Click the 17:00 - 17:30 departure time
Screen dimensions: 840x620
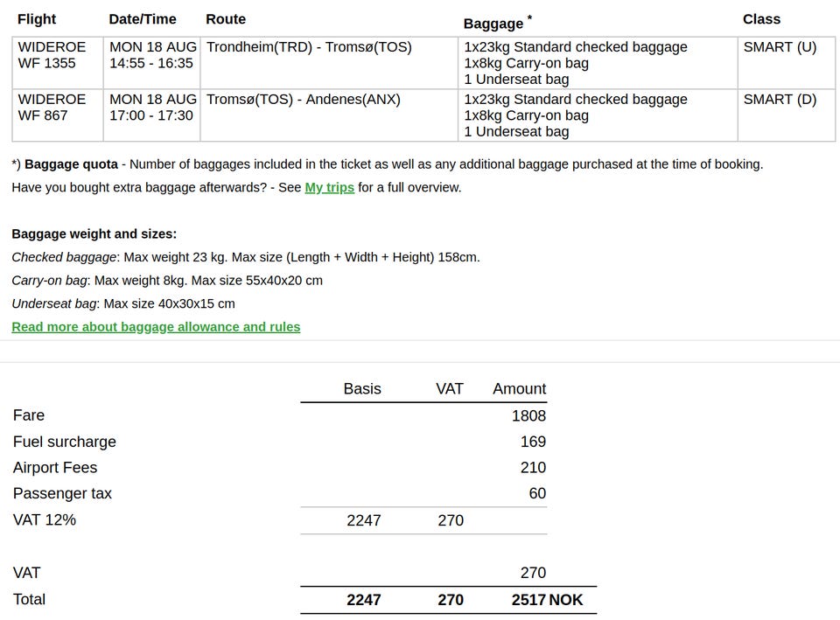pos(151,115)
